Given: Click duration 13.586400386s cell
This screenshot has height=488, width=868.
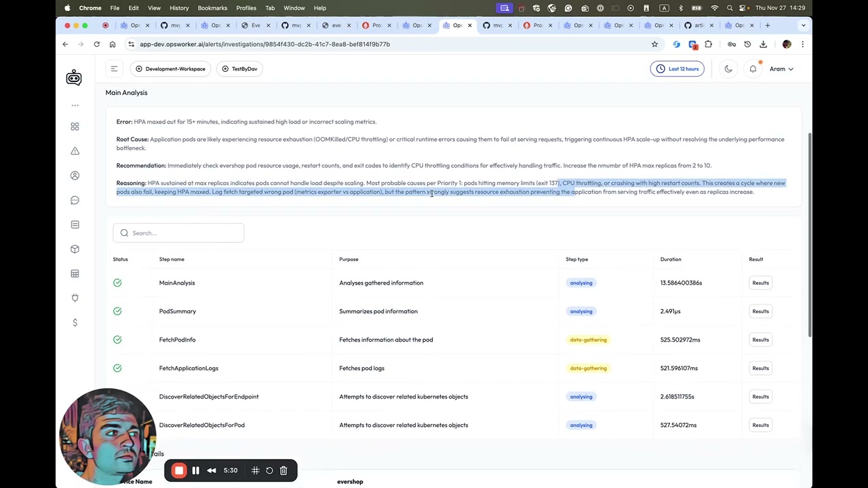Looking at the screenshot, I should click(x=681, y=283).
